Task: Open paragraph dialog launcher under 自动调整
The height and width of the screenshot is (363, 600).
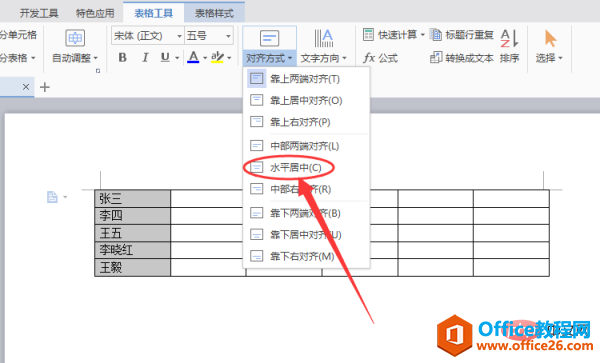Action: pyautogui.click(x=98, y=70)
